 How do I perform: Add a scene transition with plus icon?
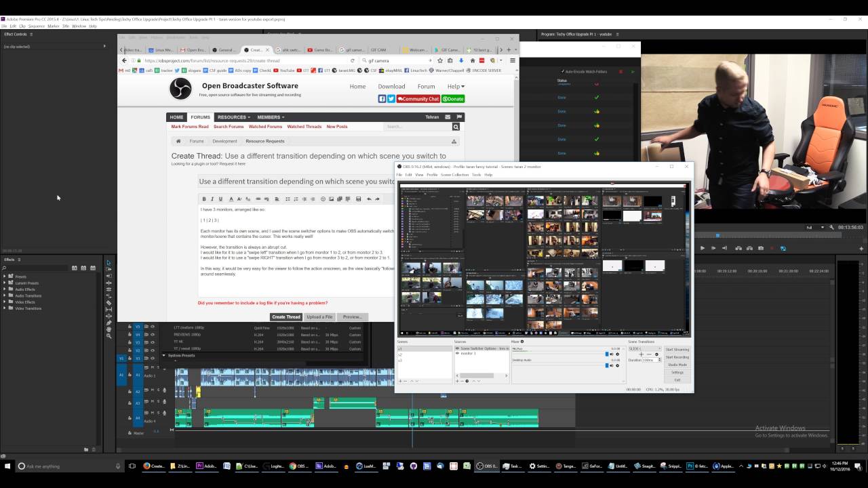click(641, 354)
